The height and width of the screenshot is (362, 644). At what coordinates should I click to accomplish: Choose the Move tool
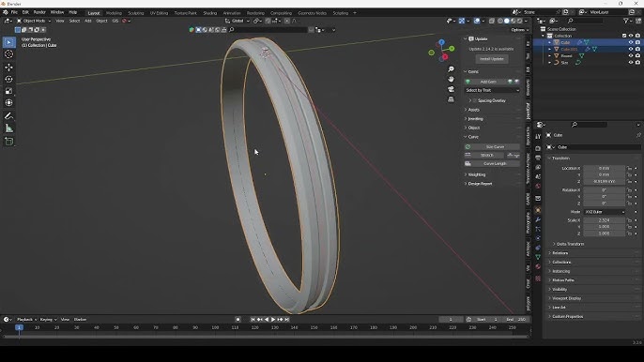(9, 68)
